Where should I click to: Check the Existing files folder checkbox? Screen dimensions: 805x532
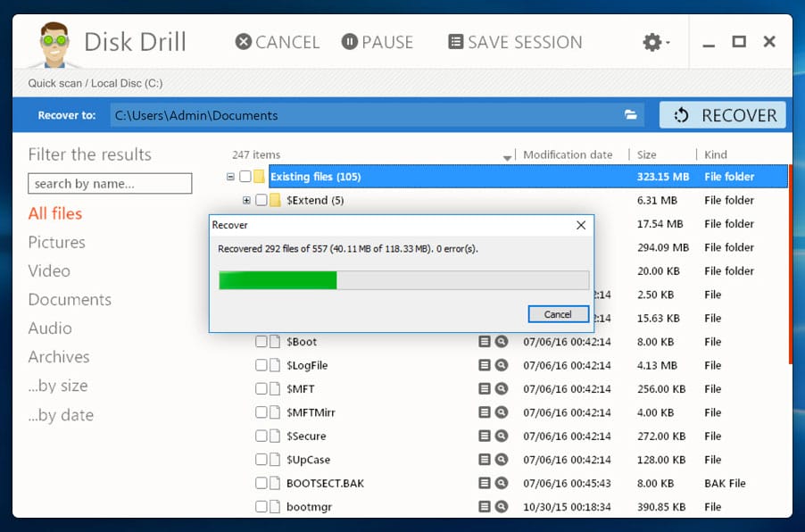[x=245, y=177]
